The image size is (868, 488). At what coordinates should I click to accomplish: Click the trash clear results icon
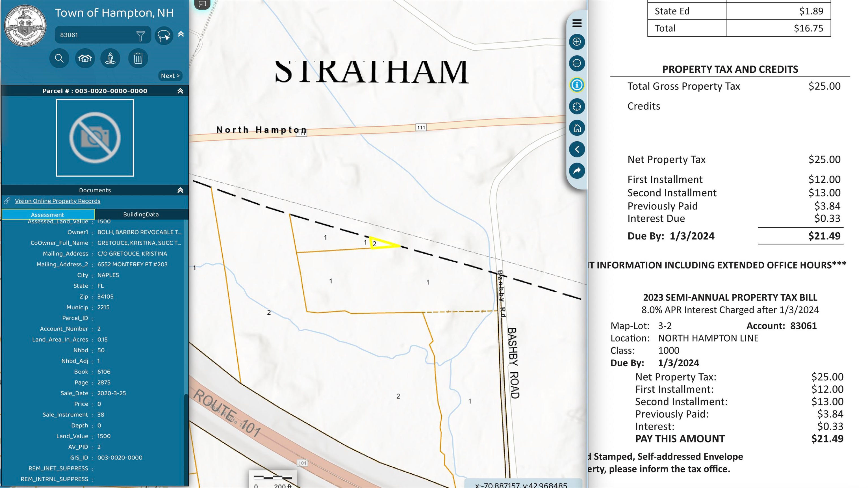pyautogui.click(x=138, y=58)
